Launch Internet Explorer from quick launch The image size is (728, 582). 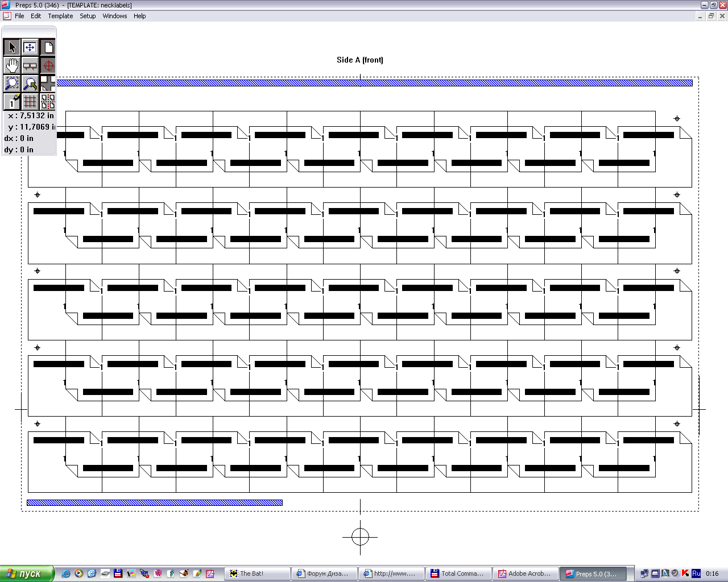[66, 574]
